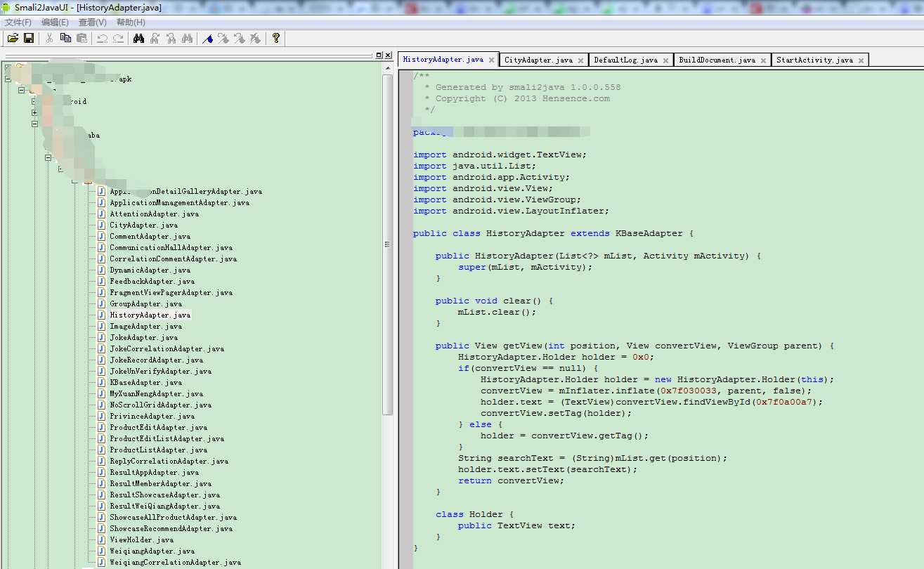Select HistoryAdapter.java in the file tree
The image size is (924, 569).
(150, 315)
